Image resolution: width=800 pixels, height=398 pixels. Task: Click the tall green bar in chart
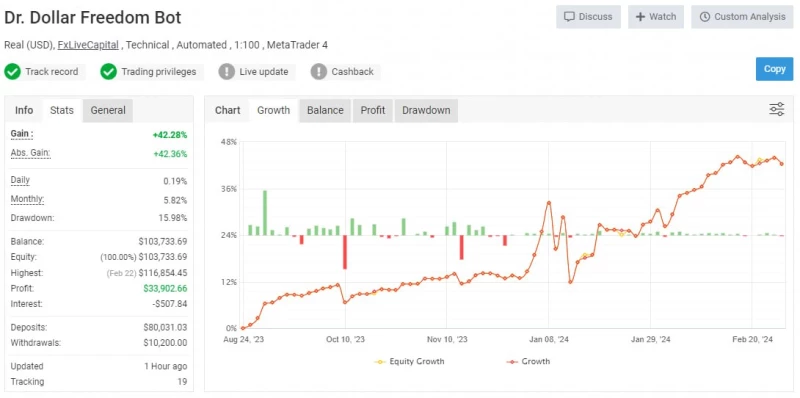click(265, 213)
